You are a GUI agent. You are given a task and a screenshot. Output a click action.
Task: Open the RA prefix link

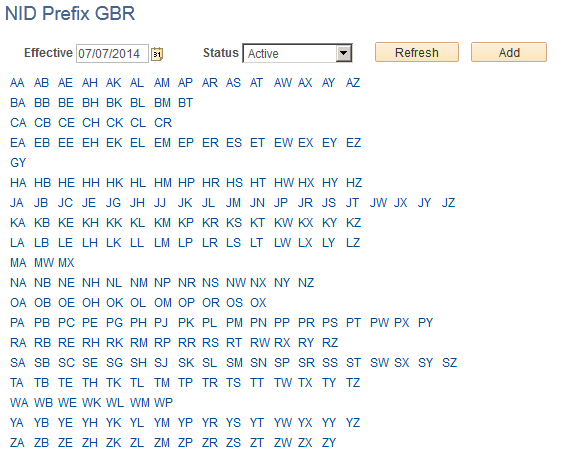(x=18, y=343)
